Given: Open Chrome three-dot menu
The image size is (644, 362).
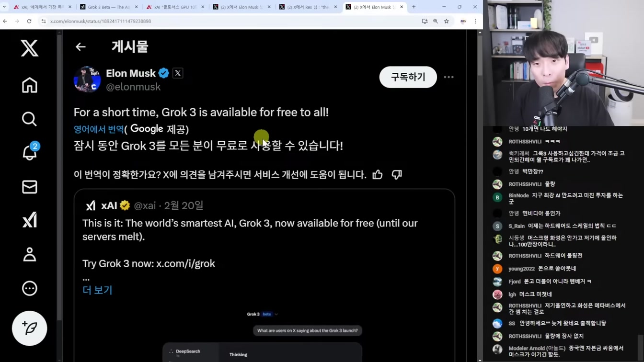Looking at the screenshot, I should pyautogui.click(x=475, y=21).
